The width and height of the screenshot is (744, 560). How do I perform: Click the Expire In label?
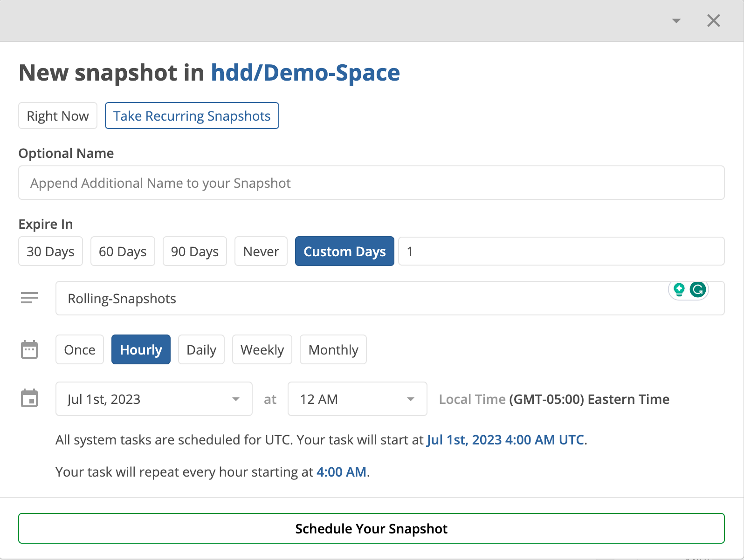46,224
